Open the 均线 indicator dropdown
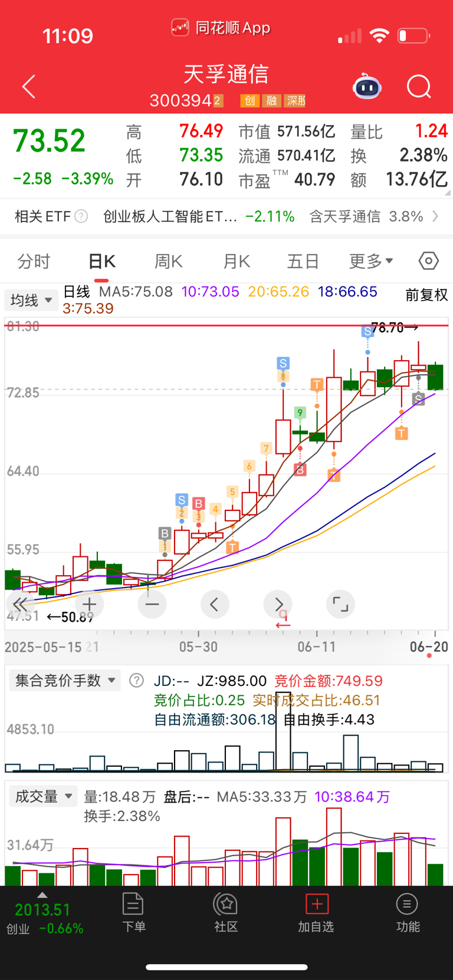Viewport: 453px width, 980px height. coord(31,300)
